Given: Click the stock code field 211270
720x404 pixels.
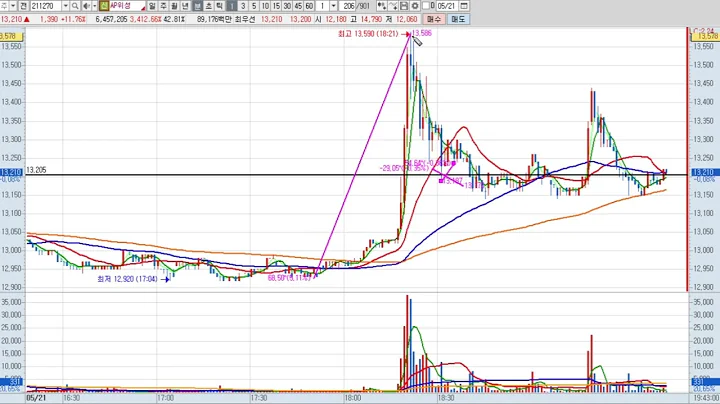Looking at the screenshot, I should coord(46,6).
